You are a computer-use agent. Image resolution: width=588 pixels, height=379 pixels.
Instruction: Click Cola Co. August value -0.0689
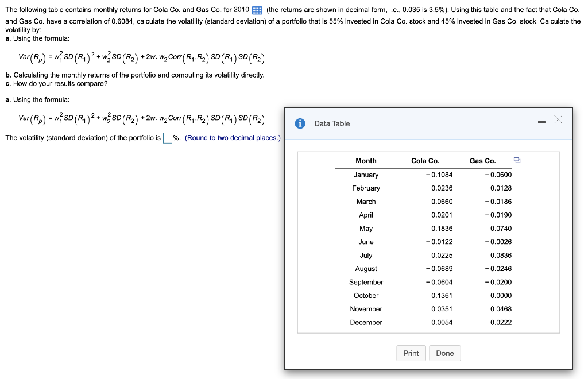(x=439, y=269)
